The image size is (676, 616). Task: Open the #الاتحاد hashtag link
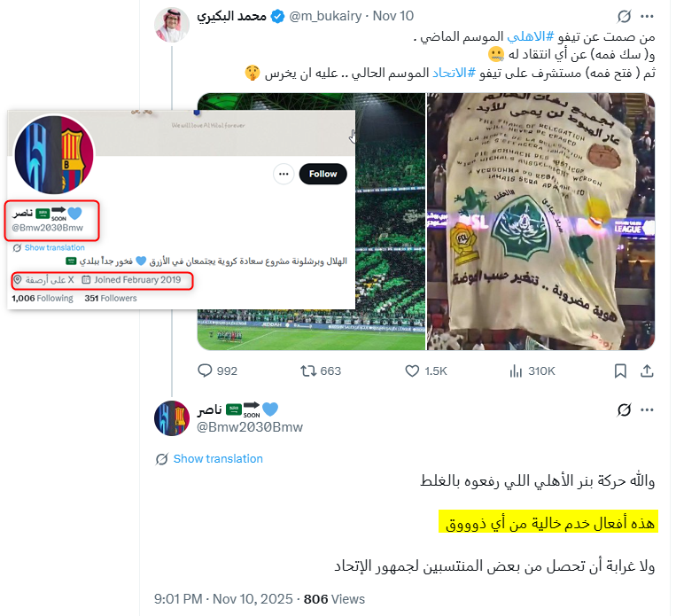tap(454, 73)
